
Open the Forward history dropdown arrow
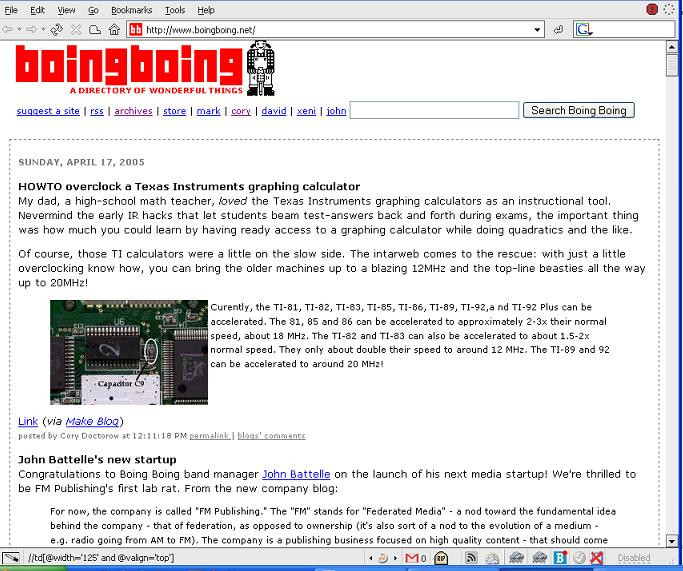[43, 30]
